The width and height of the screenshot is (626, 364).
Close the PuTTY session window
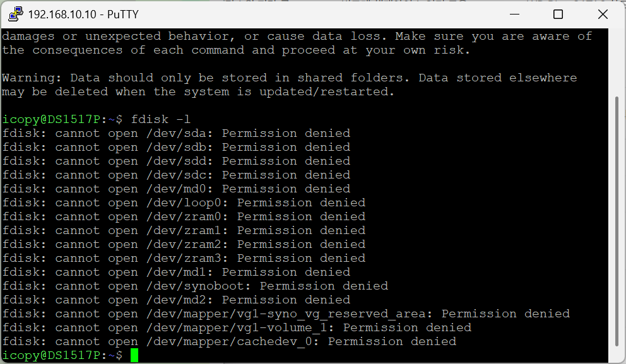pyautogui.click(x=603, y=15)
